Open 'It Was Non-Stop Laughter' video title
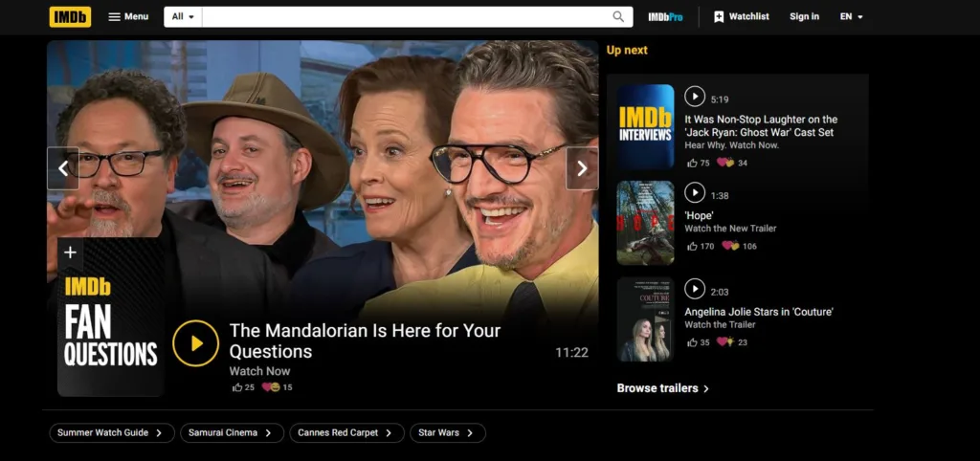The height and width of the screenshot is (461, 980). click(x=761, y=125)
